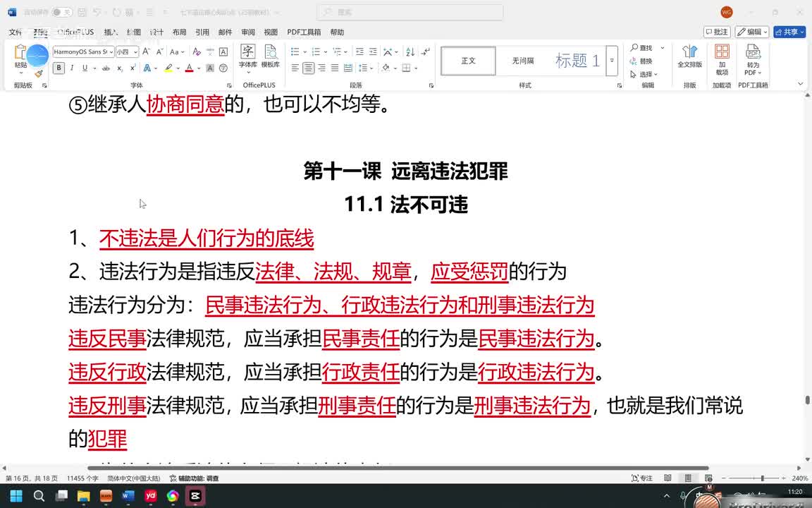
Task: Toggle superscript formatting
Action: (x=133, y=68)
